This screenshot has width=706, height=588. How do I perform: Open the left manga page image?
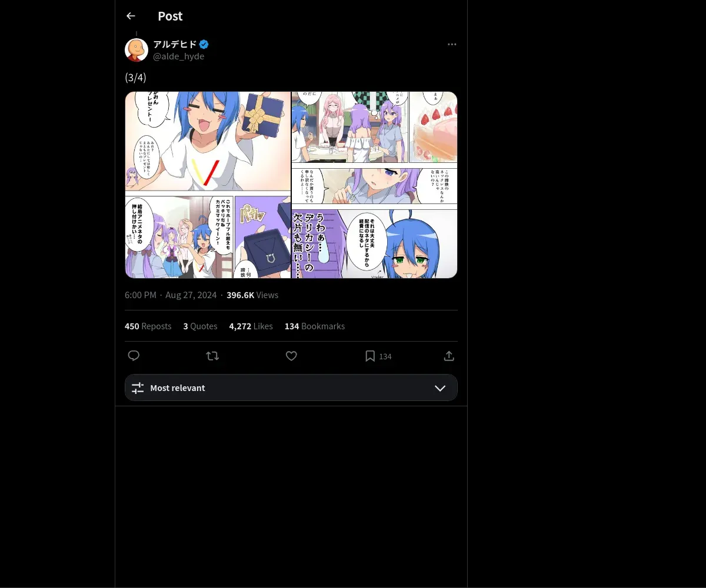click(x=208, y=185)
